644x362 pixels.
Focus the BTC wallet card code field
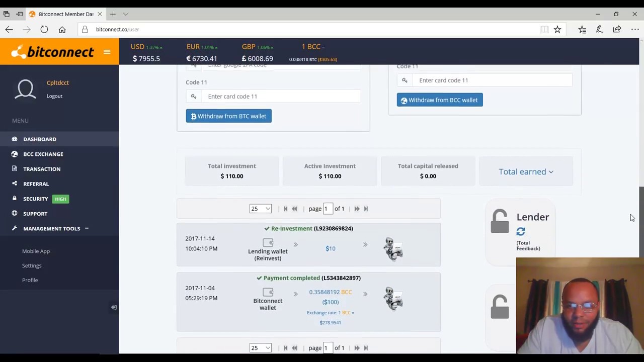point(281,96)
